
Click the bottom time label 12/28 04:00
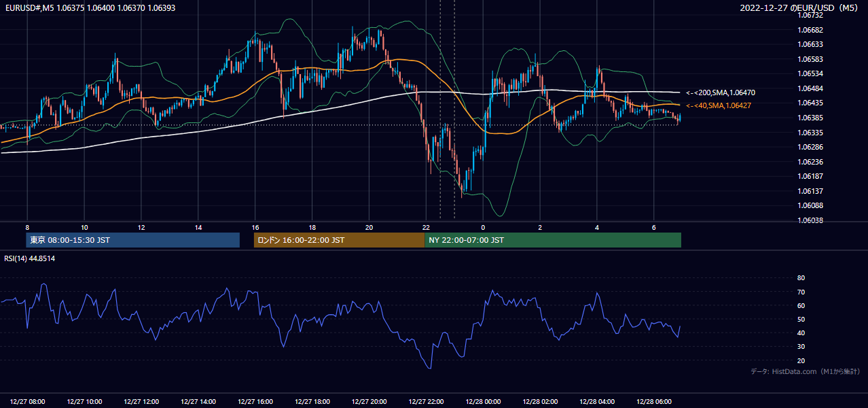[597, 402]
